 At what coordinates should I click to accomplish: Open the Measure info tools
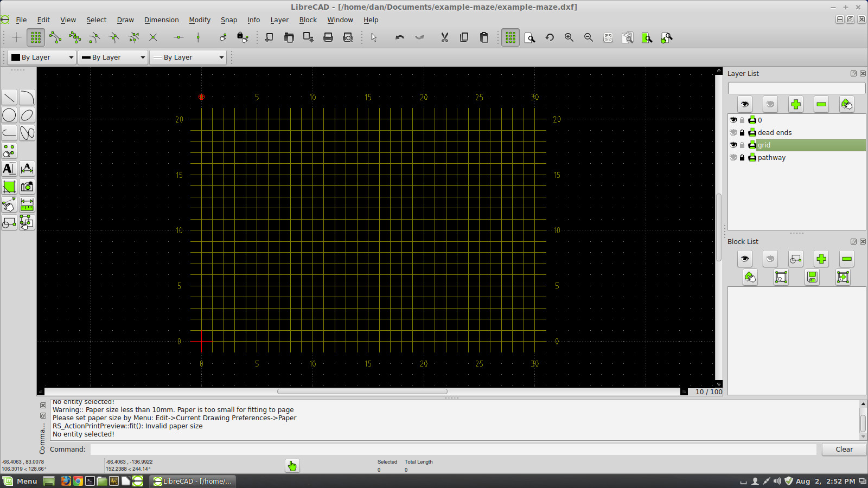(x=27, y=205)
